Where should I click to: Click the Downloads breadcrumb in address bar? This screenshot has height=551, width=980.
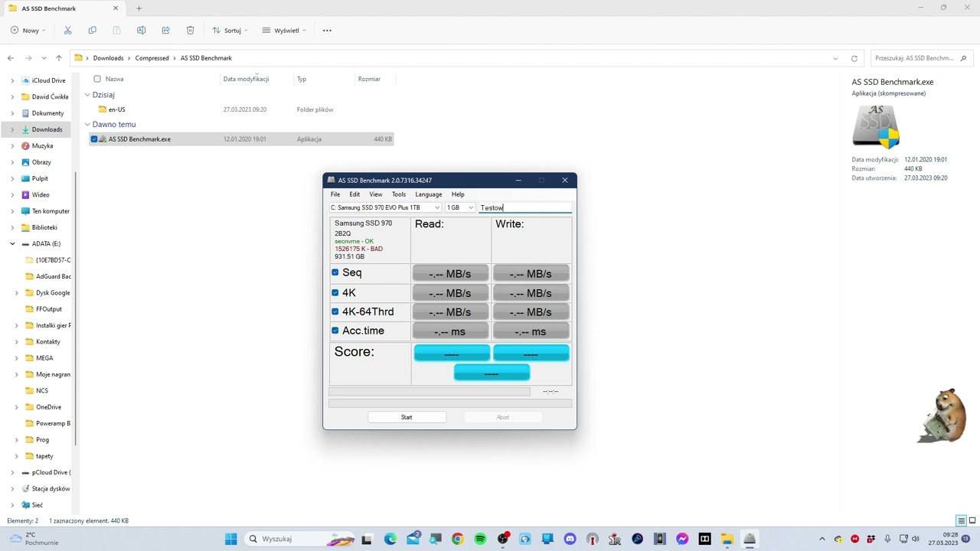click(108, 58)
